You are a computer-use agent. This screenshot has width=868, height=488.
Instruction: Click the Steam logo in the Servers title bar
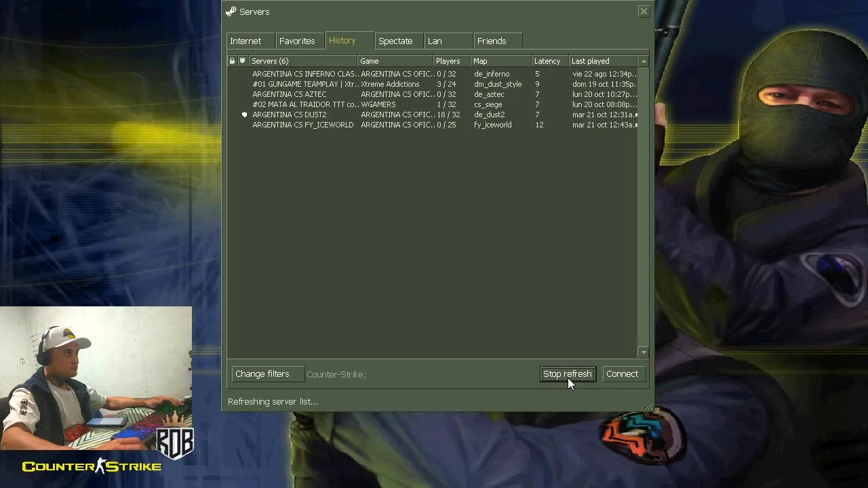[x=231, y=12]
